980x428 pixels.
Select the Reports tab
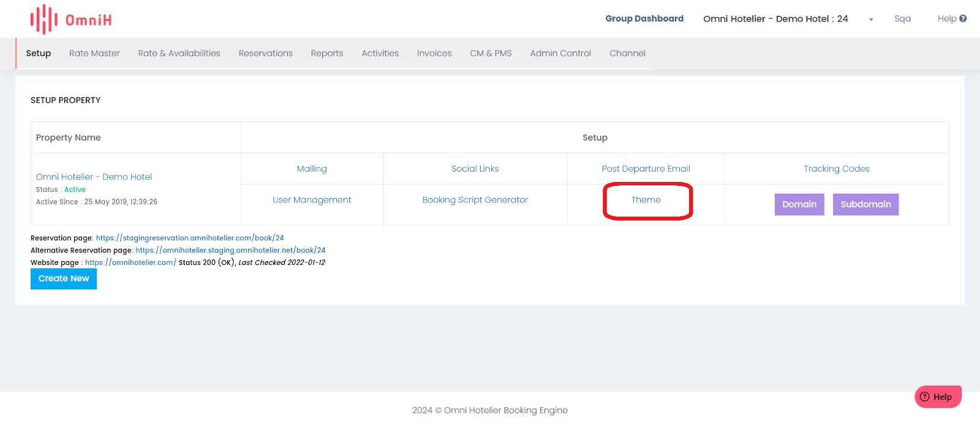327,53
